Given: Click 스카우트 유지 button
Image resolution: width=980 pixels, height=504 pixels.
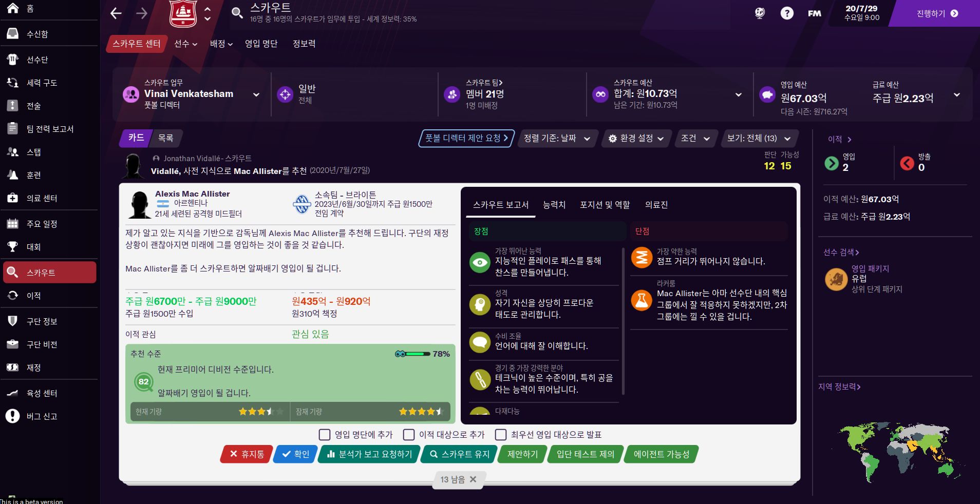Looking at the screenshot, I should click(x=459, y=454).
